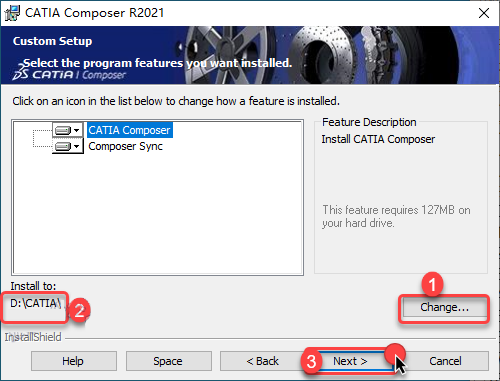Close the CATIA Composer R2021 installer window
Viewport: 500px width, 381px height.
[484, 13]
